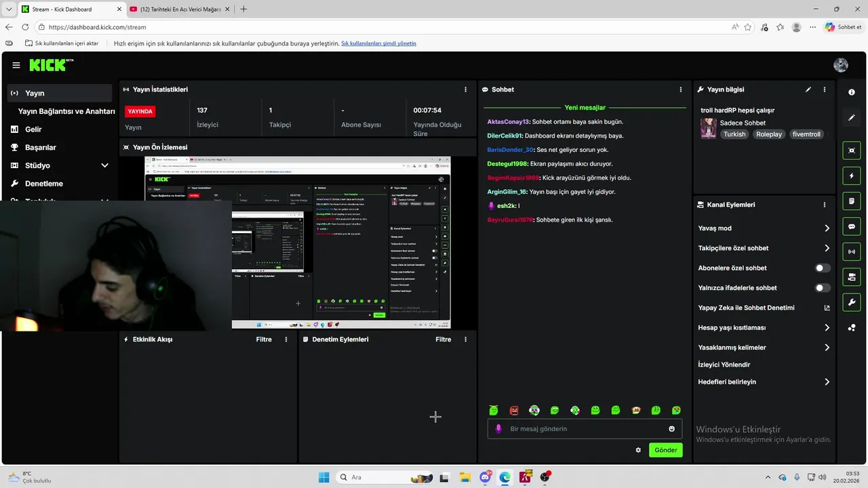This screenshot has height=488, width=868.
Task: Insert the last emote with crying eyes
Action: tap(677, 410)
